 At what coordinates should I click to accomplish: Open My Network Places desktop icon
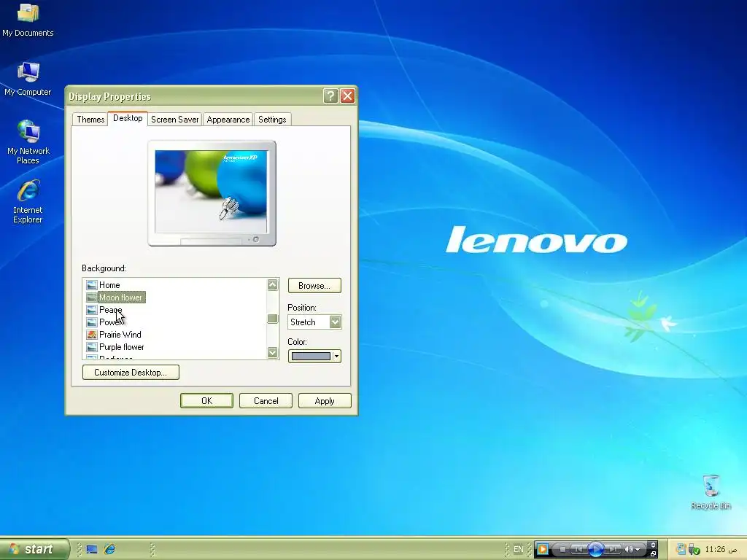point(28,142)
